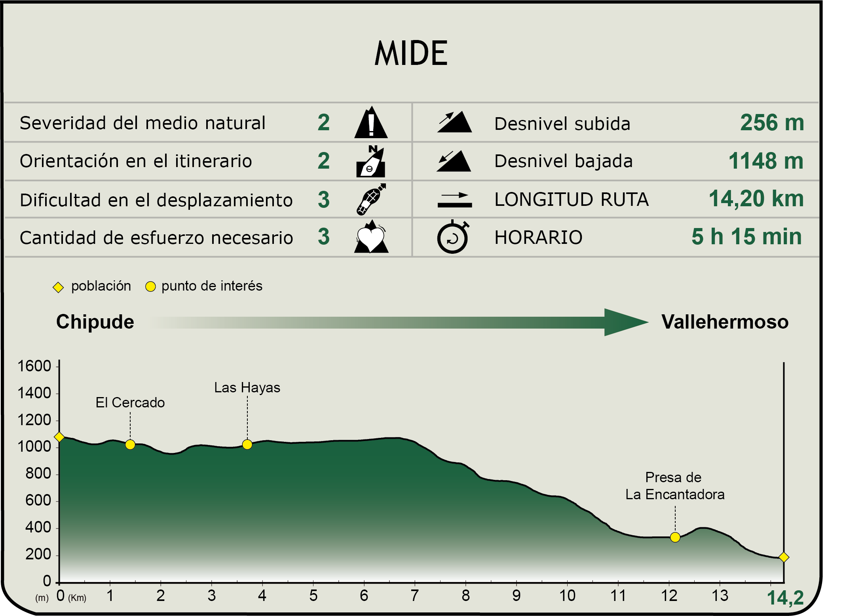Click the 600 altitude axis label

click(x=38, y=500)
